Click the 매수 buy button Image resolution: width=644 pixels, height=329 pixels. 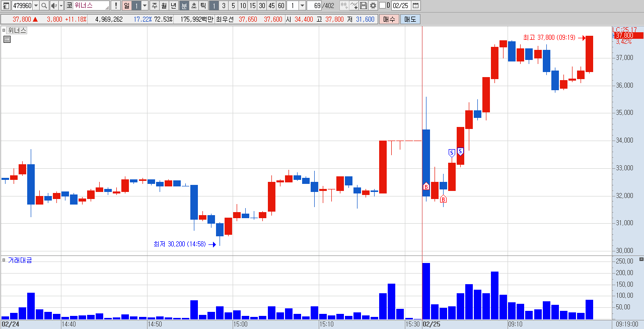(x=389, y=19)
